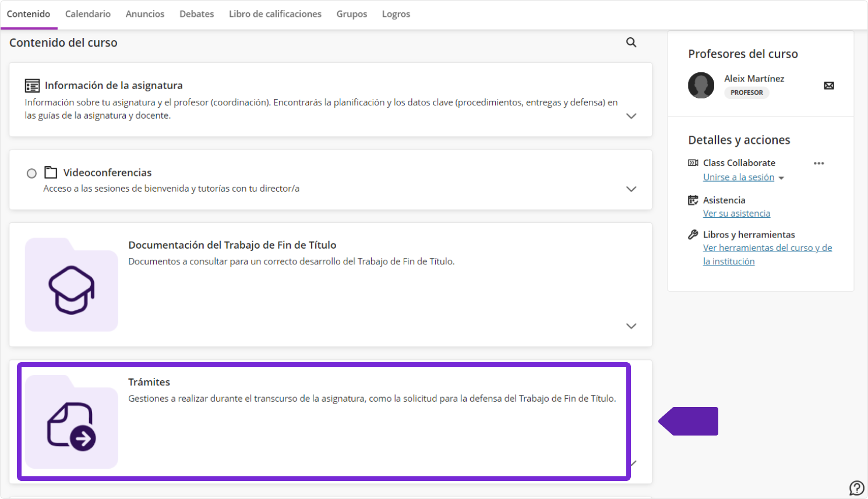This screenshot has width=868, height=499.
Task: Open the Unirse a la sesión dropdown
Action: 781,178
